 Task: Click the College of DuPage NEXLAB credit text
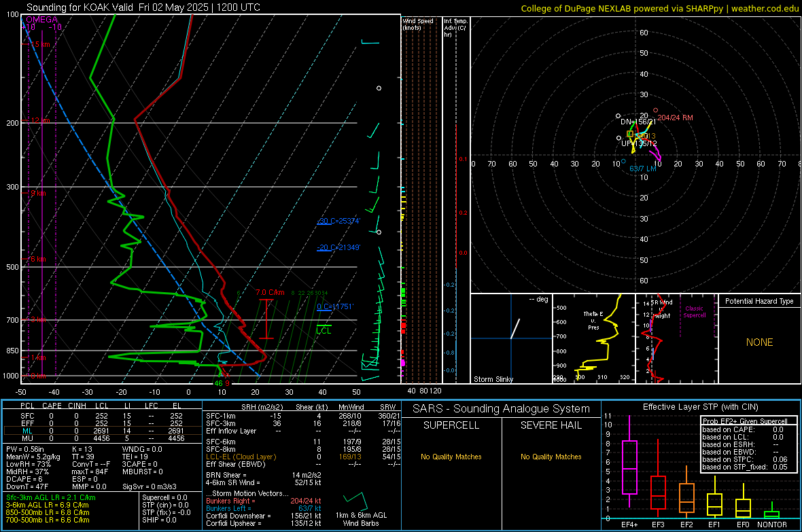(659, 8)
